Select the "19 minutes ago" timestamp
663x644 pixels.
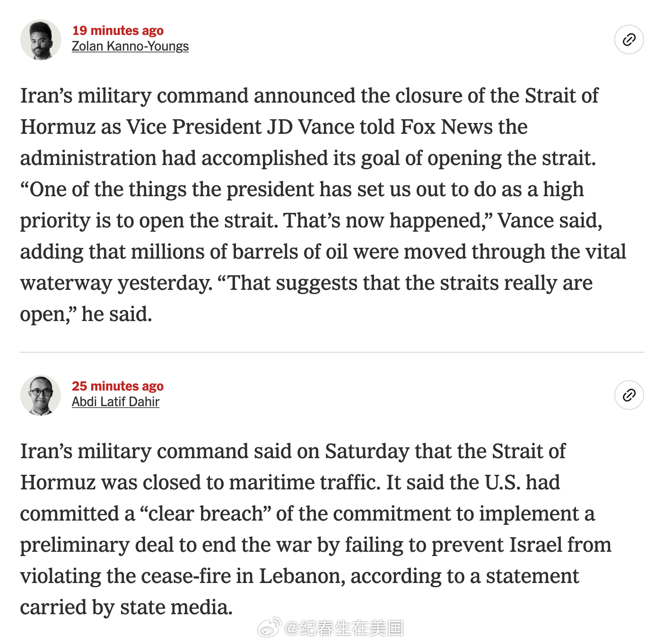[118, 31]
